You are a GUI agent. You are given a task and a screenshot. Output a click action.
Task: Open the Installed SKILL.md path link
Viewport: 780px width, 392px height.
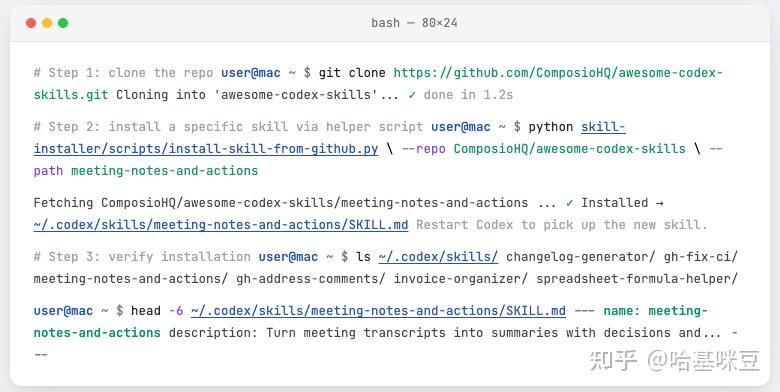coord(221,225)
